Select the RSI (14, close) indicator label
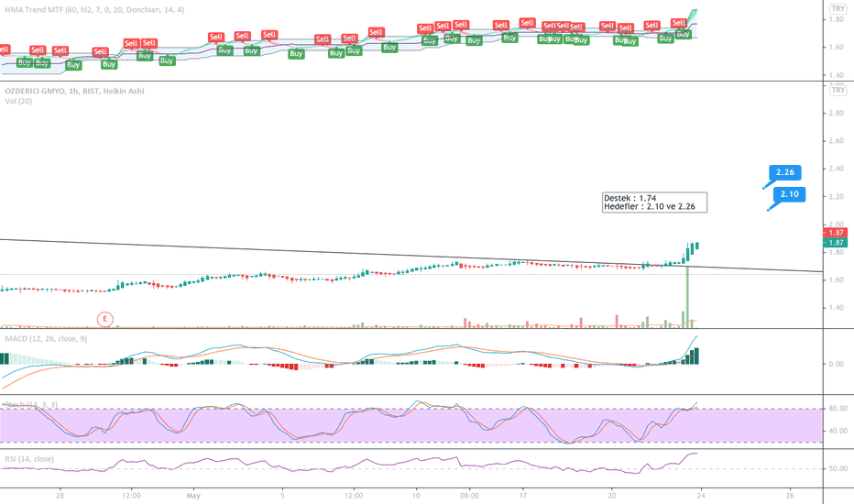 [29, 459]
